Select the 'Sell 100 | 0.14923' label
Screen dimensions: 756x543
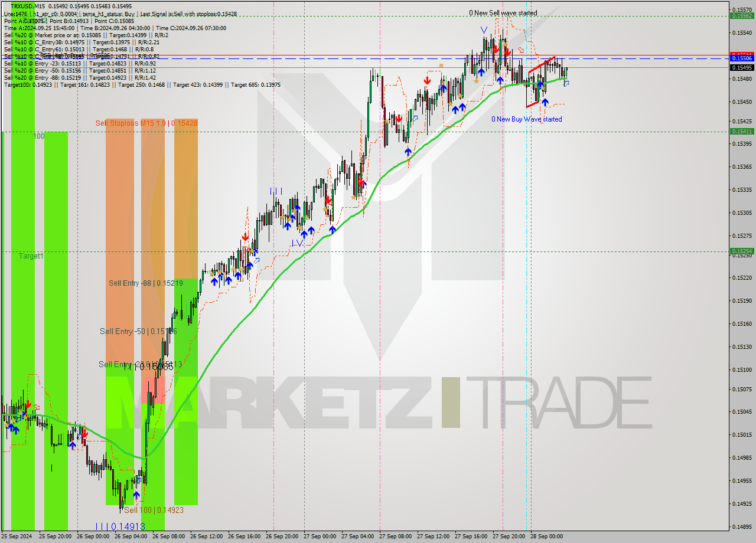[154, 510]
